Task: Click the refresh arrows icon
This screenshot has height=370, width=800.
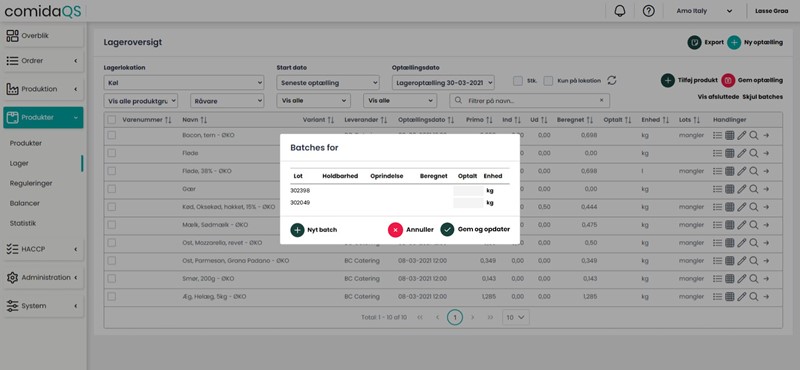Action: pyautogui.click(x=612, y=81)
